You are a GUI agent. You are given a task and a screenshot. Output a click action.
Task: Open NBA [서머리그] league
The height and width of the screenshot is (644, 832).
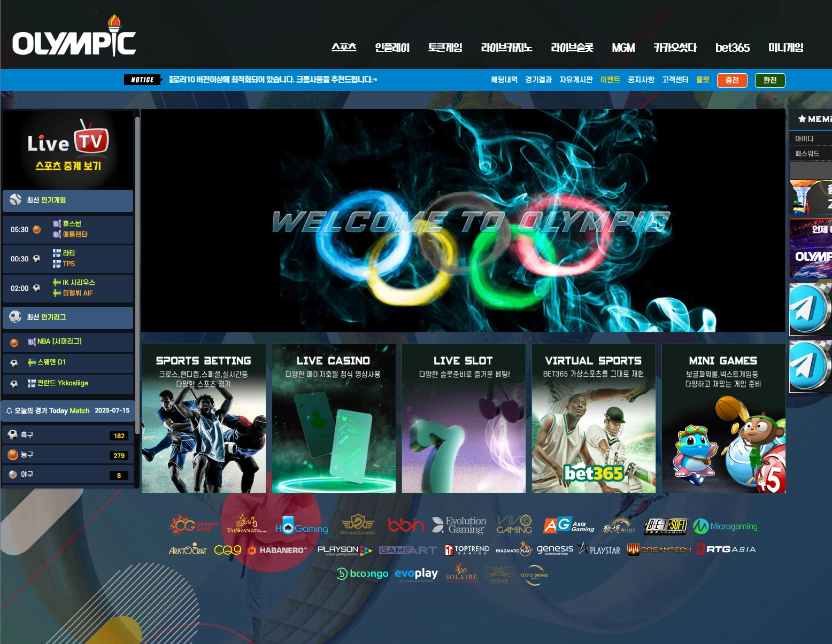pos(68,342)
